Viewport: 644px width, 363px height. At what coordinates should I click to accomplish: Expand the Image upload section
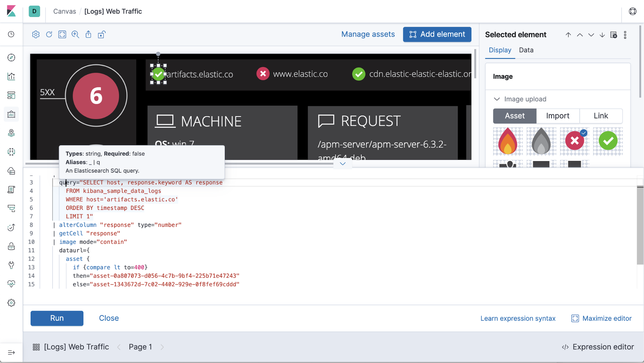(497, 99)
